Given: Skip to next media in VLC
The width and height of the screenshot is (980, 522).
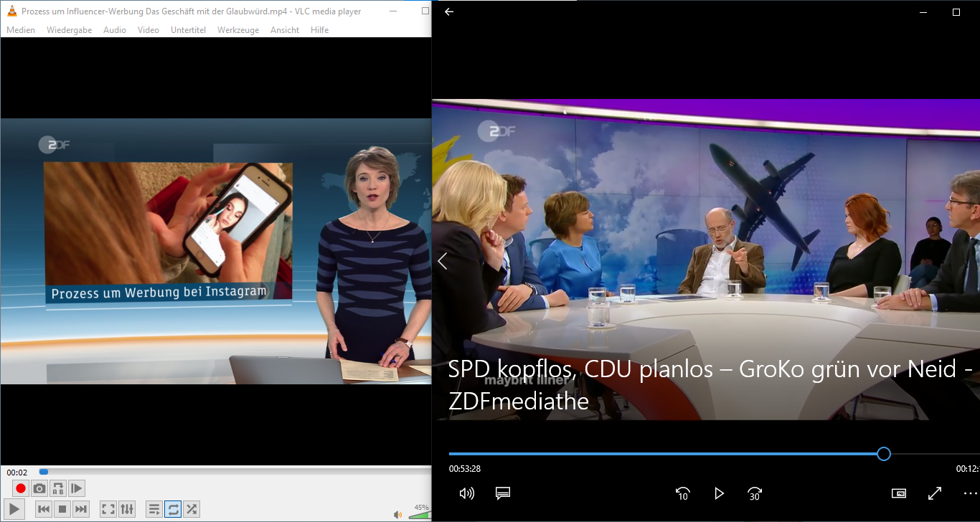Looking at the screenshot, I should 81,509.
